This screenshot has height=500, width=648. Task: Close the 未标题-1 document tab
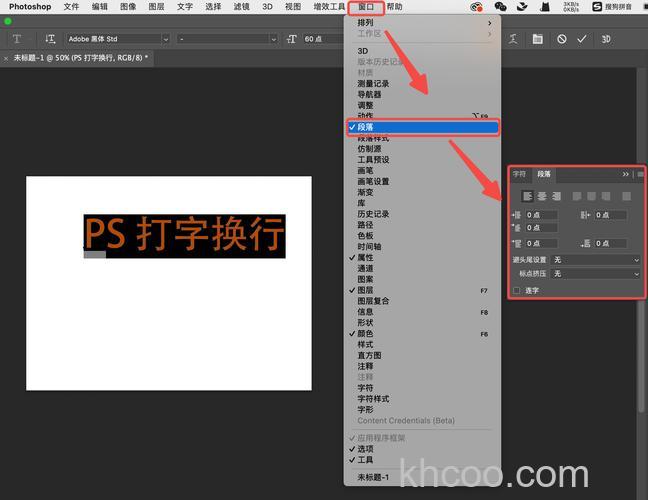6,59
